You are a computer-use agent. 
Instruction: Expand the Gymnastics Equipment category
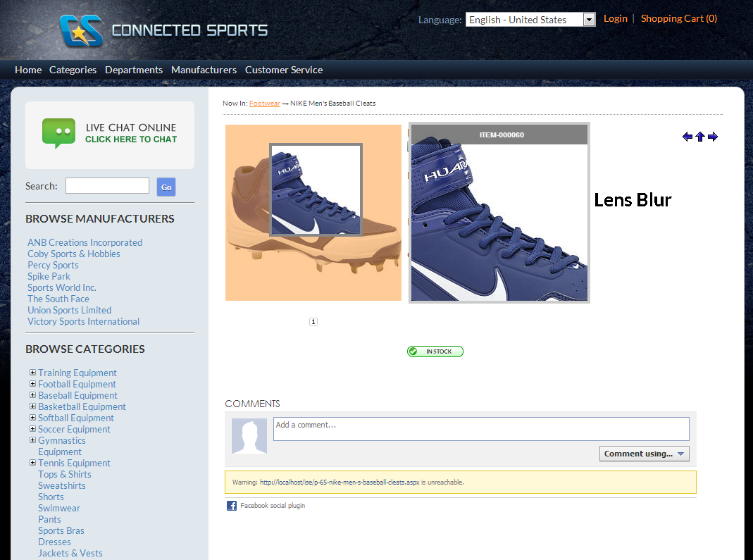32,440
